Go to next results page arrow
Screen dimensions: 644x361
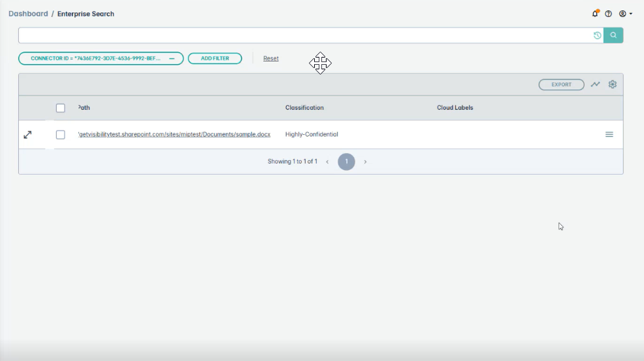click(x=365, y=162)
